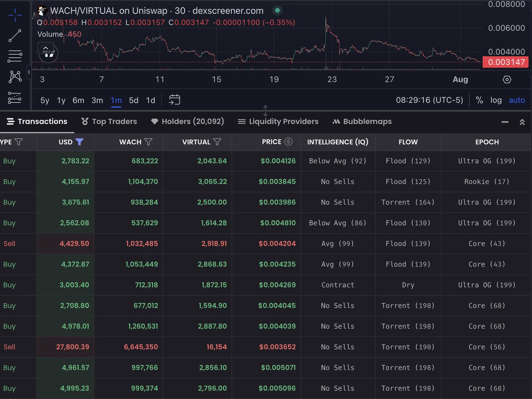Viewport: 532px width, 399px height.
Task: Click the Torrent (164) flow cell
Action: coord(408,202)
